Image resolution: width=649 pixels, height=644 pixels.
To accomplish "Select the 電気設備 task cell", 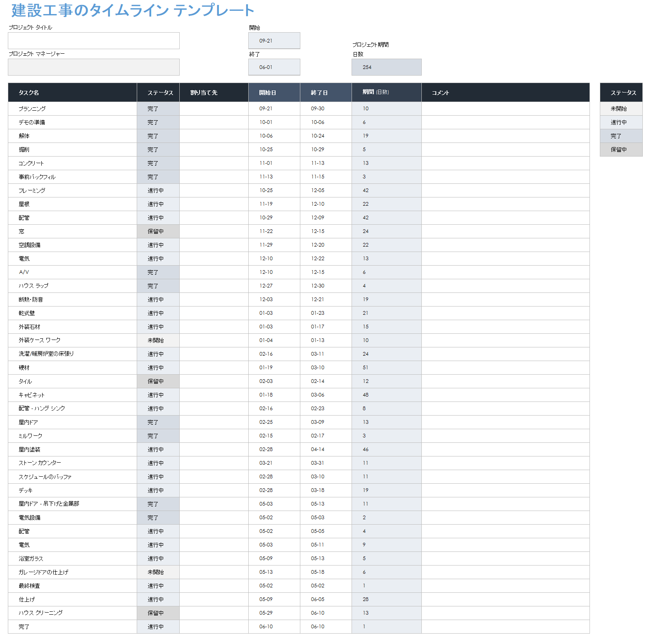I will [x=73, y=518].
